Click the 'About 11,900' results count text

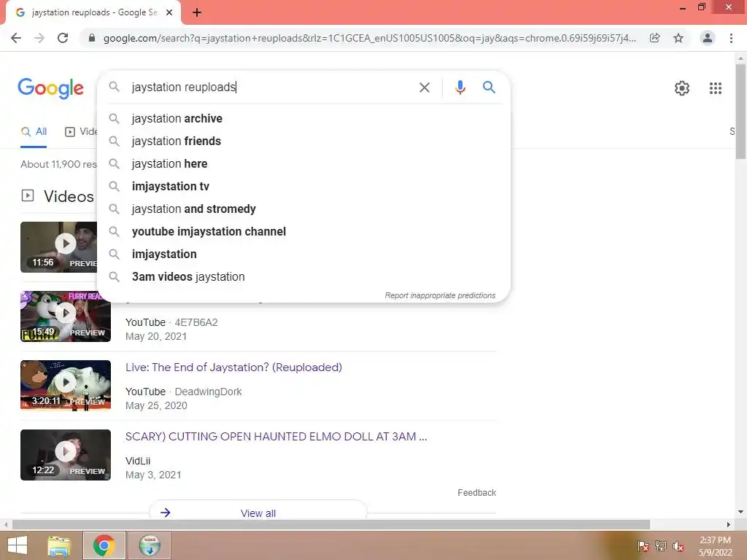pyautogui.click(x=58, y=164)
